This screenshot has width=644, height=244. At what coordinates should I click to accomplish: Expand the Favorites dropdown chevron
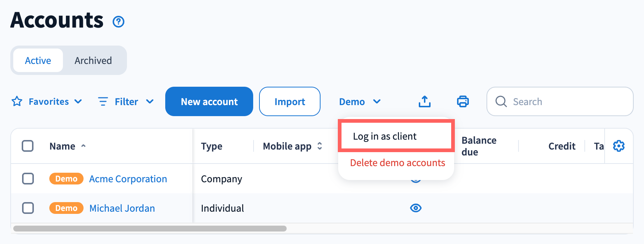tap(78, 101)
